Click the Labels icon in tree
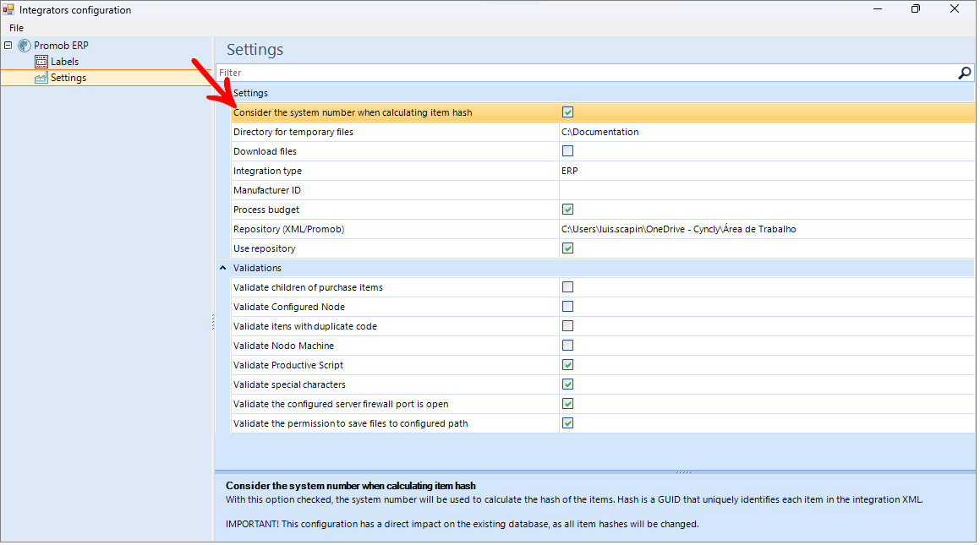 pos(41,61)
